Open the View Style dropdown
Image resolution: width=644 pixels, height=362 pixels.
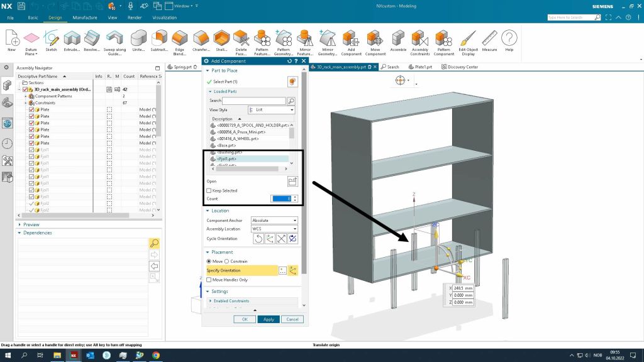coord(271,110)
